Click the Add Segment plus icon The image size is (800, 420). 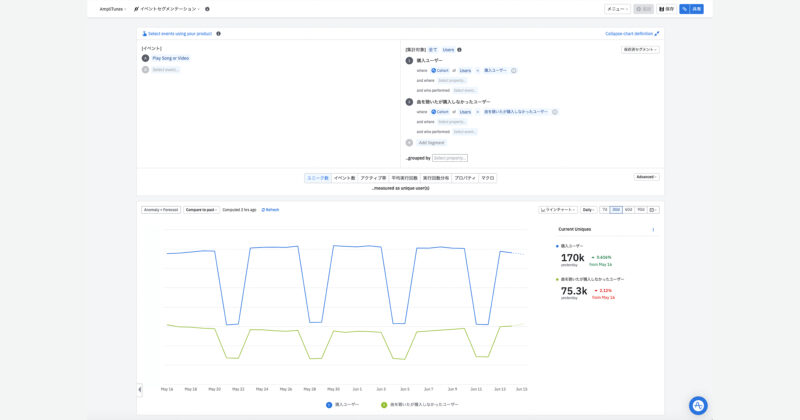(409, 142)
